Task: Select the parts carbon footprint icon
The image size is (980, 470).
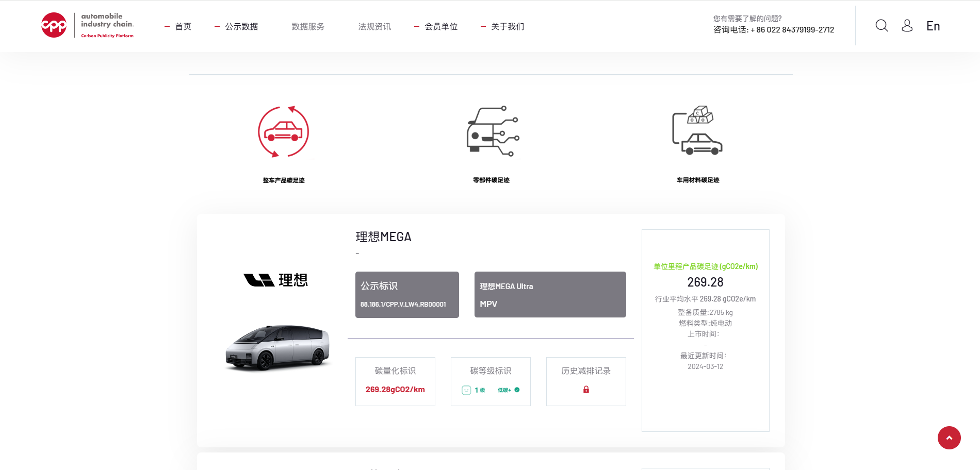Action: click(x=493, y=131)
